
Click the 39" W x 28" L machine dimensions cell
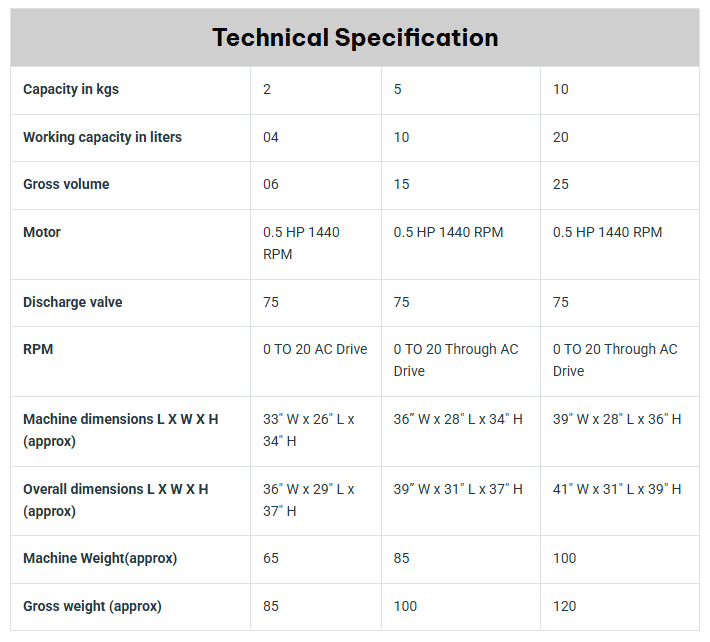[617, 419]
